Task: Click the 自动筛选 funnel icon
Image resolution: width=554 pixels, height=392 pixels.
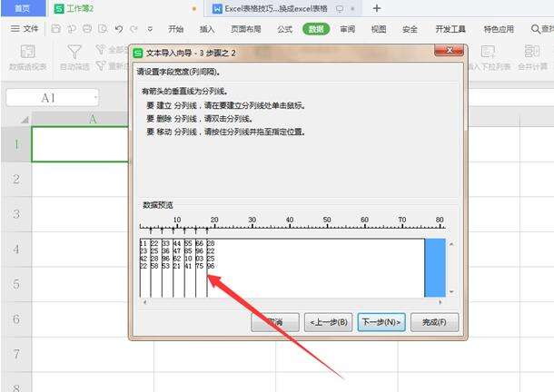Action: 74,52
